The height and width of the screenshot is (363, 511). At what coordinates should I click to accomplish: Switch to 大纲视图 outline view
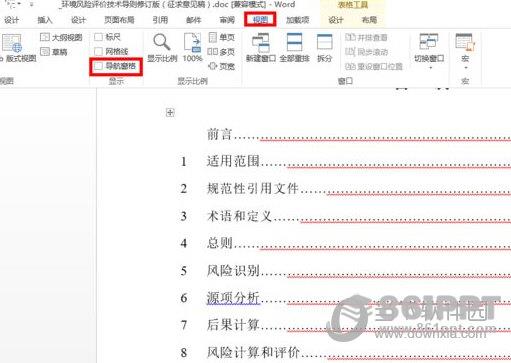[x=61, y=37]
